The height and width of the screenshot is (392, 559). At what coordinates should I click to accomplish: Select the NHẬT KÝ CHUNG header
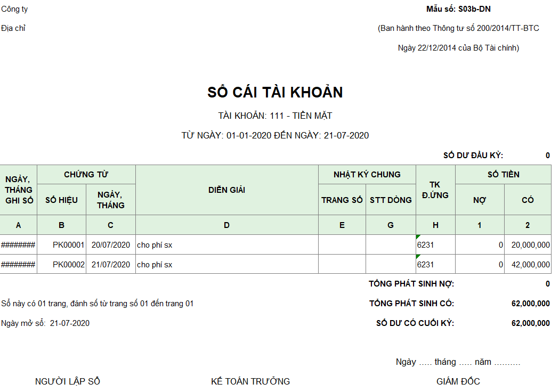(366, 174)
